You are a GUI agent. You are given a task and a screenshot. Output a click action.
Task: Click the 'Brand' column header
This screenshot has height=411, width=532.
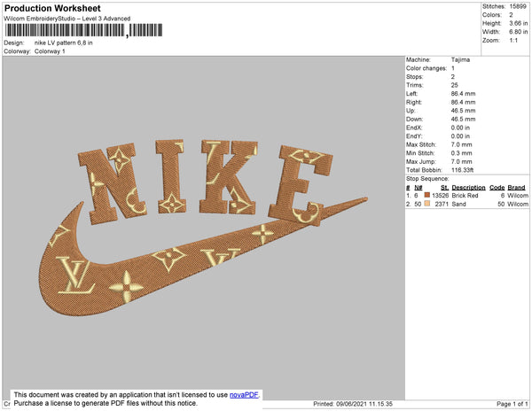[516, 188]
